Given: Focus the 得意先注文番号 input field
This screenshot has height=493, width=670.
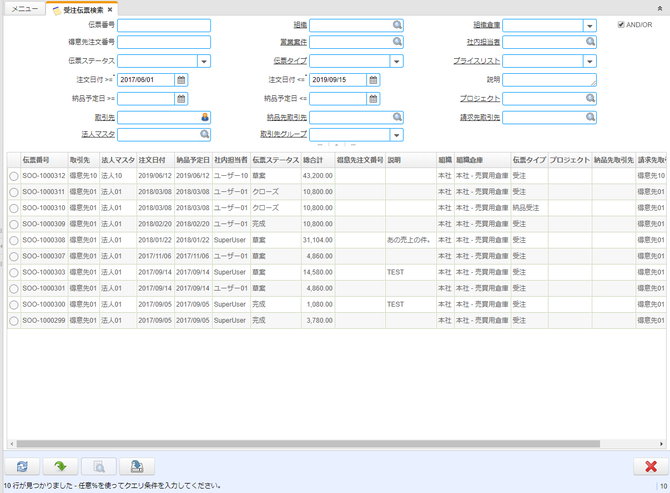Looking at the screenshot, I should [x=164, y=42].
